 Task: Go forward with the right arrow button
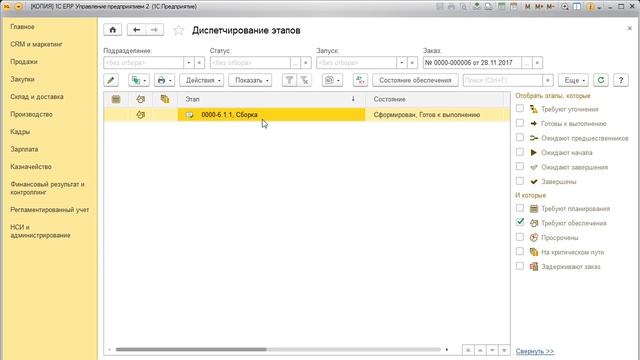tap(154, 30)
